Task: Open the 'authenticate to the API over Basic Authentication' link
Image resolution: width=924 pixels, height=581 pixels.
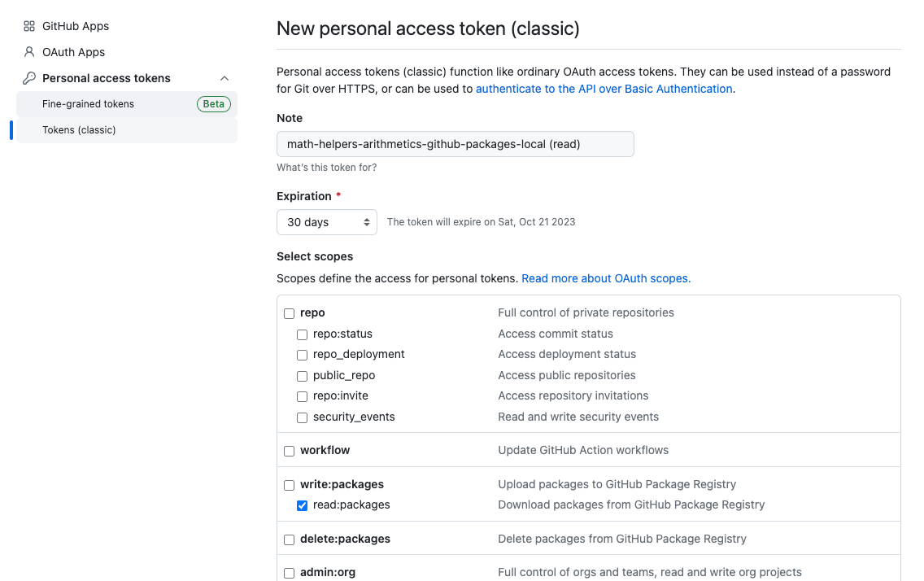Action: (x=604, y=89)
